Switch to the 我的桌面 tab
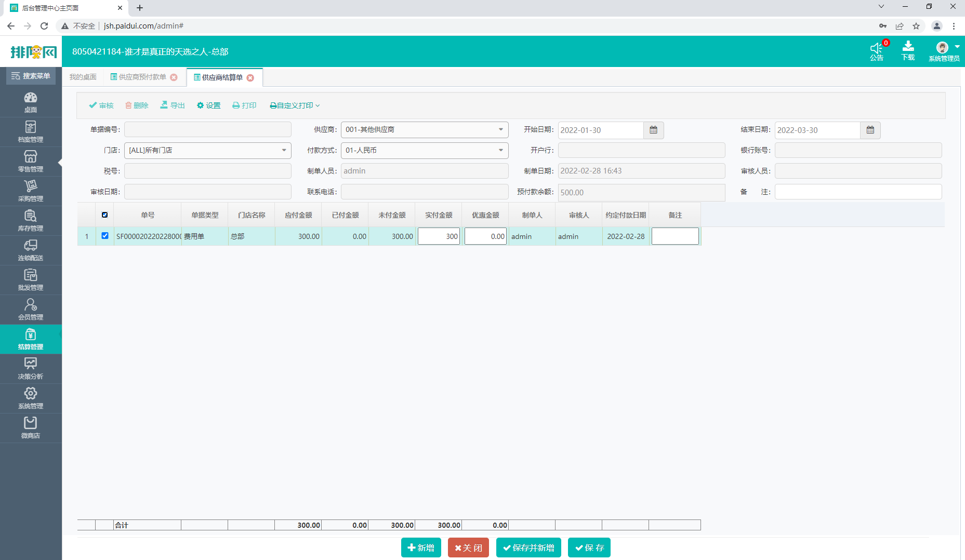Image resolution: width=965 pixels, height=560 pixels. (83, 77)
